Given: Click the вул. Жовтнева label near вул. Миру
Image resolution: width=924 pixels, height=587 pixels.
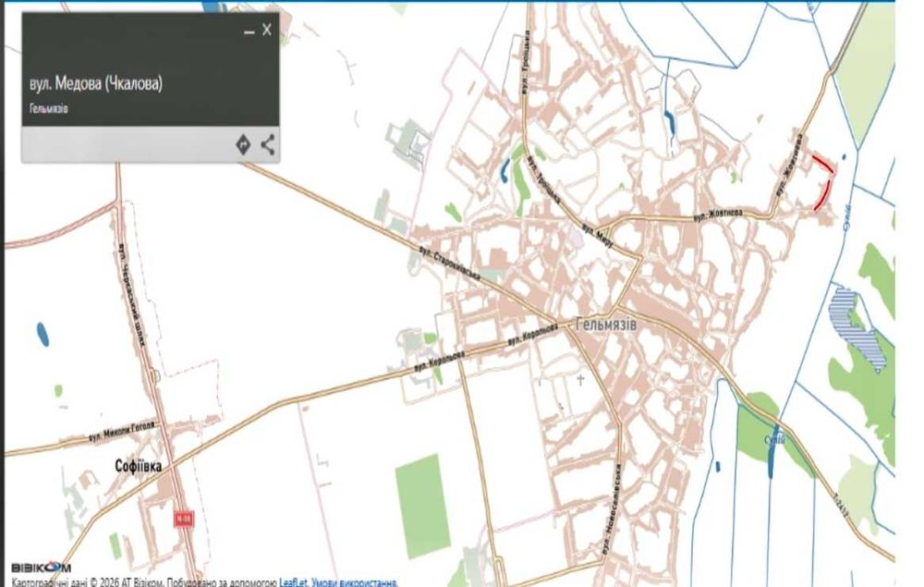Looking at the screenshot, I should [717, 215].
